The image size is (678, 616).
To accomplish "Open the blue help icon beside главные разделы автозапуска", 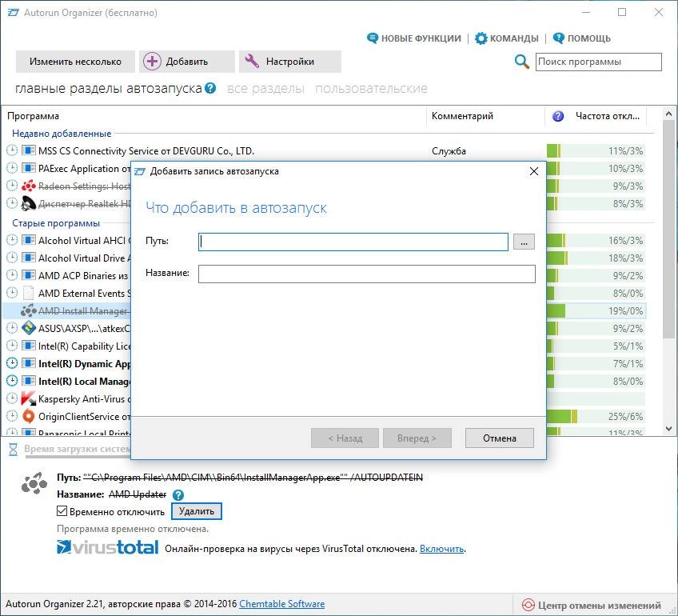I will coord(210,88).
